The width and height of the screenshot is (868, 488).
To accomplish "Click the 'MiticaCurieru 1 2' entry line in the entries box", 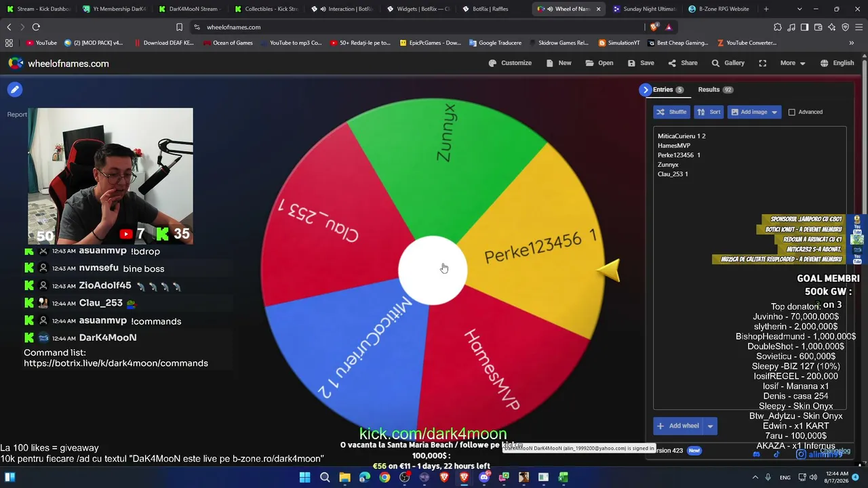I will (682, 136).
